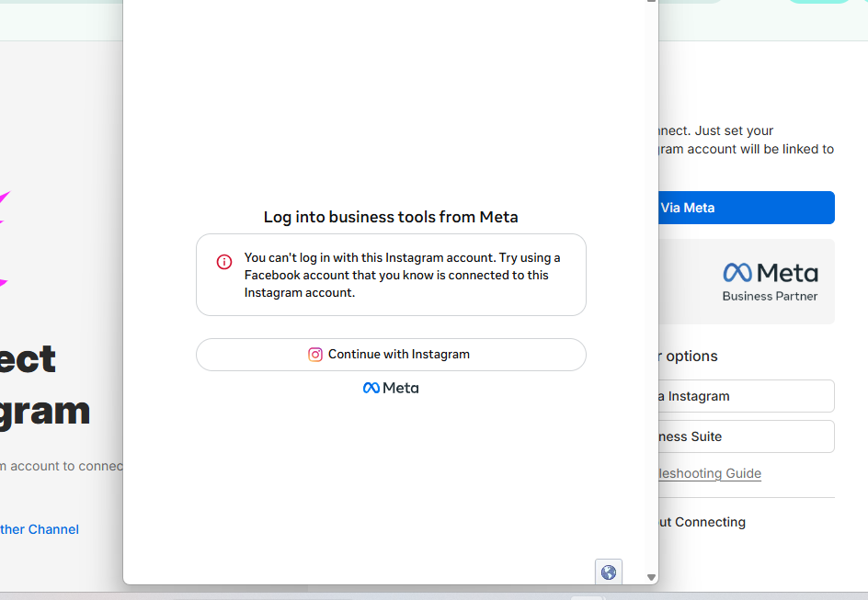Screen dimensions: 868x600
Task: Click the Meta infinity logo in partner badge
Action: [737, 273]
